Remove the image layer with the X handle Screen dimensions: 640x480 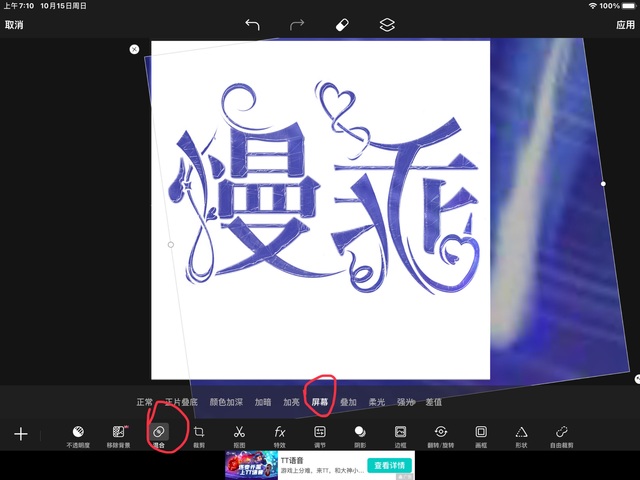click(135, 49)
